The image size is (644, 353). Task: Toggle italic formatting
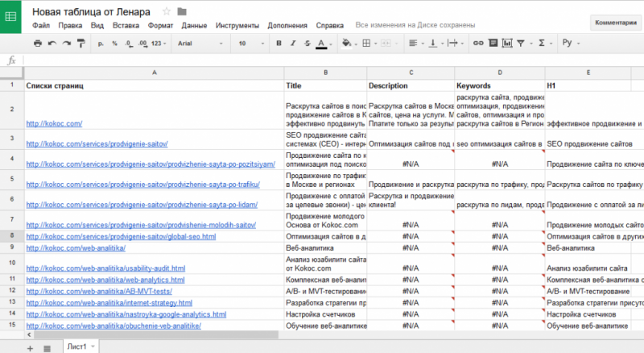click(x=293, y=43)
